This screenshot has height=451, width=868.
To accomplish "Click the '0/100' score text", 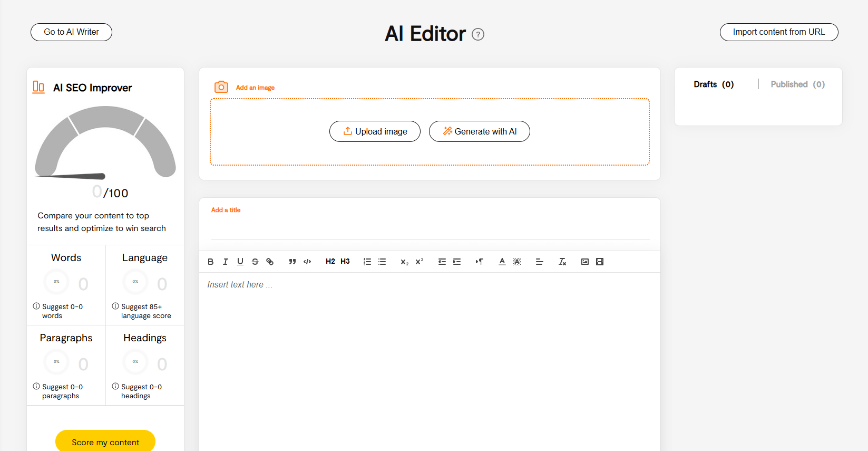I will pyautogui.click(x=110, y=192).
